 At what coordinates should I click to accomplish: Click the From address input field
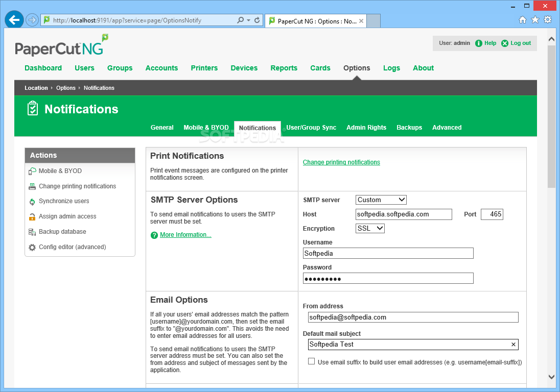(413, 317)
